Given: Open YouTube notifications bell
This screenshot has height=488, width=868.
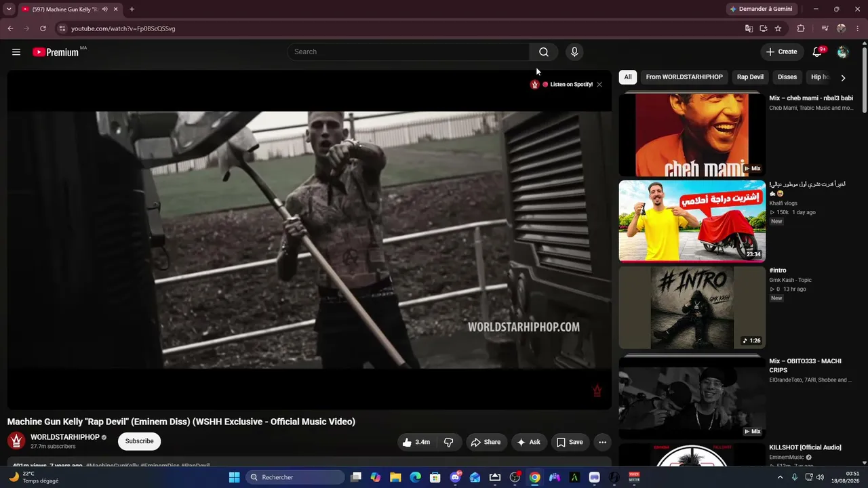Looking at the screenshot, I should (x=817, y=52).
